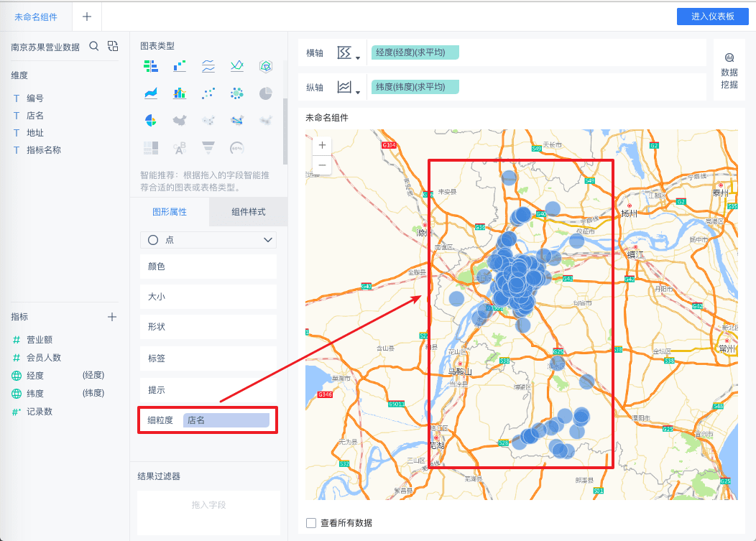
Task: Select the area chart type icon
Action: point(151,93)
